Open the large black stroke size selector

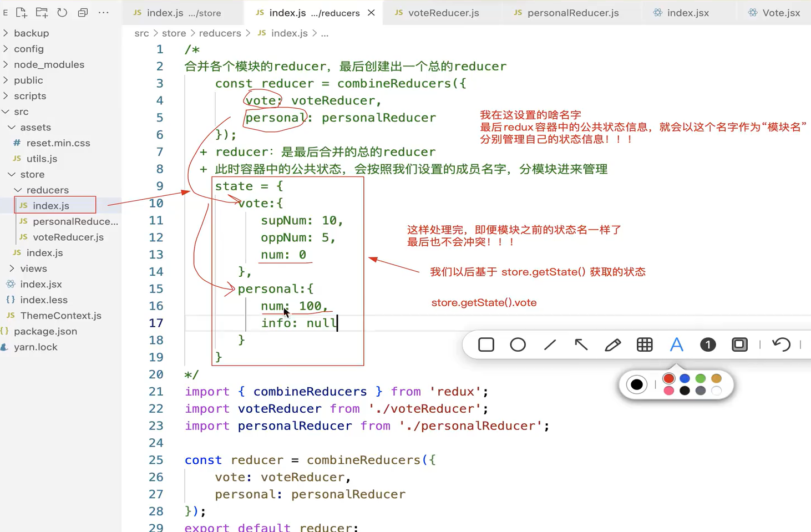636,384
